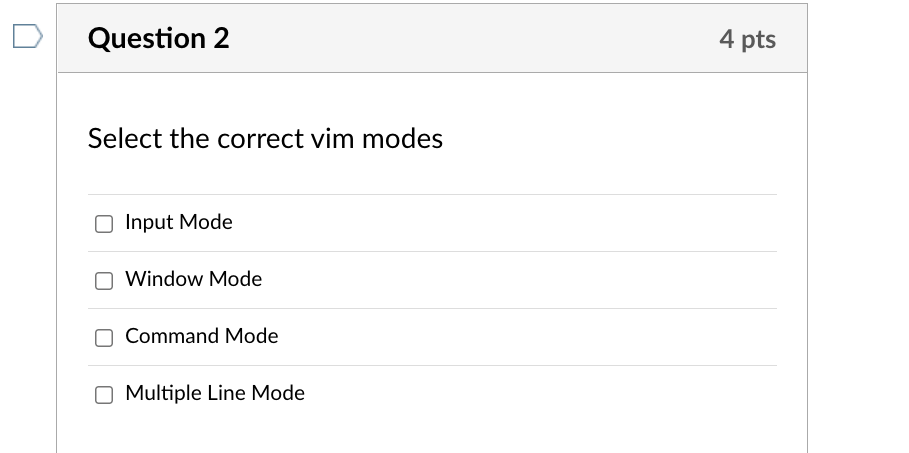
Task: Click the "Select the correct vim modes" prompt
Action: tap(266, 139)
